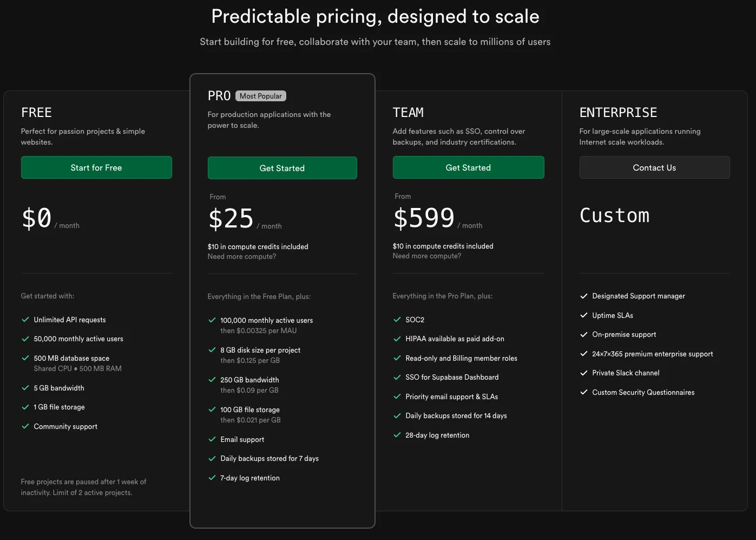
Task: Click the Contact Us button for Enterprise
Action: pyautogui.click(x=654, y=168)
